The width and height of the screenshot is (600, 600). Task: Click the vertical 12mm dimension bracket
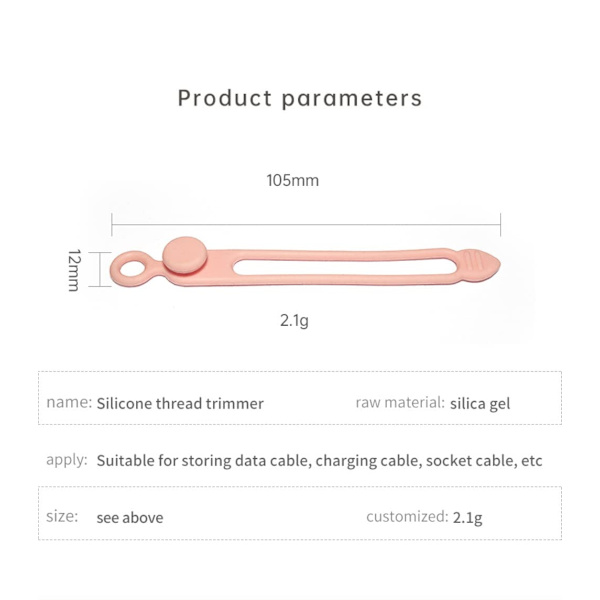(96, 269)
